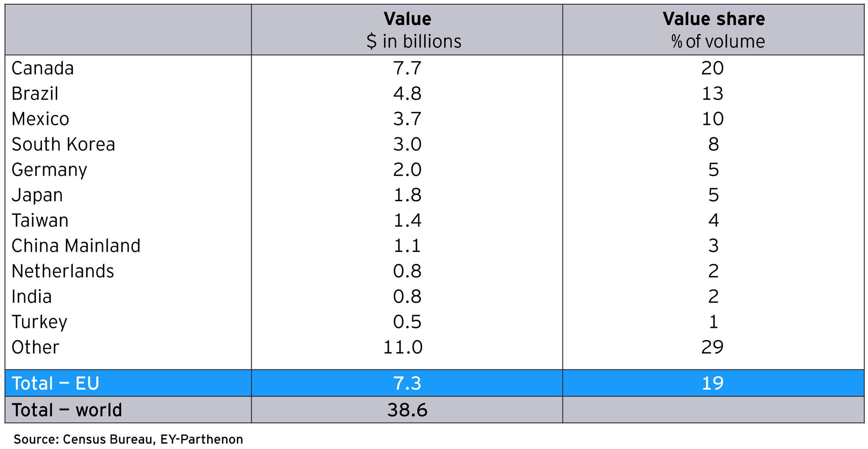The image size is (868, 449).
Task: Click the China Mainland label
Action: click(x=76, y=246)
